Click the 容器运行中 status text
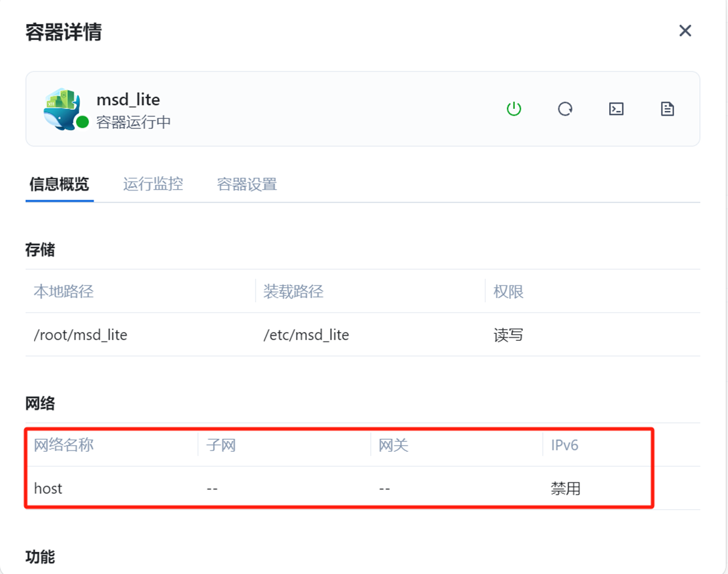 (134, 122)
